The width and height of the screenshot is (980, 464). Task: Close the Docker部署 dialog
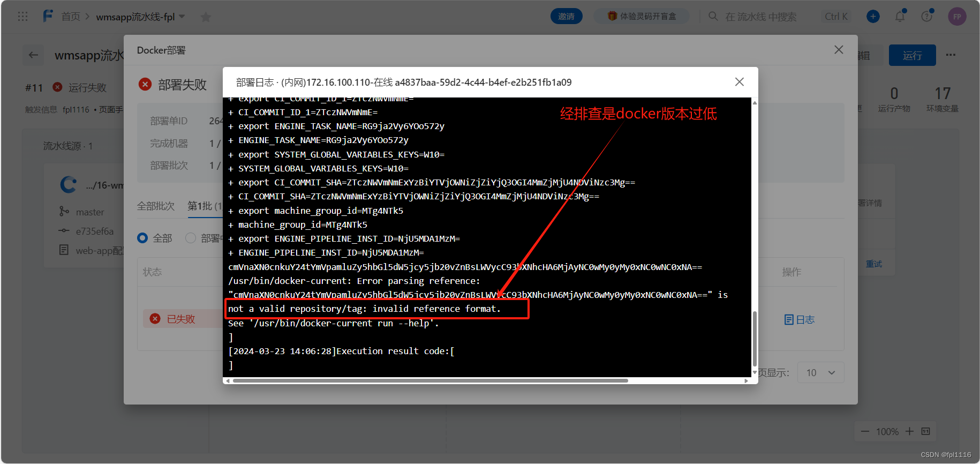point(839,50)
